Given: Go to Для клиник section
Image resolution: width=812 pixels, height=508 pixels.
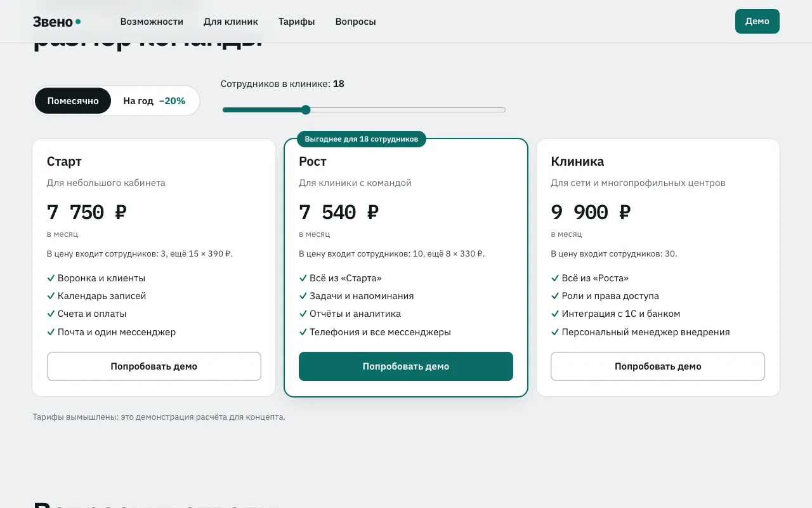Looking at the screenshot, I should (231, 22).
